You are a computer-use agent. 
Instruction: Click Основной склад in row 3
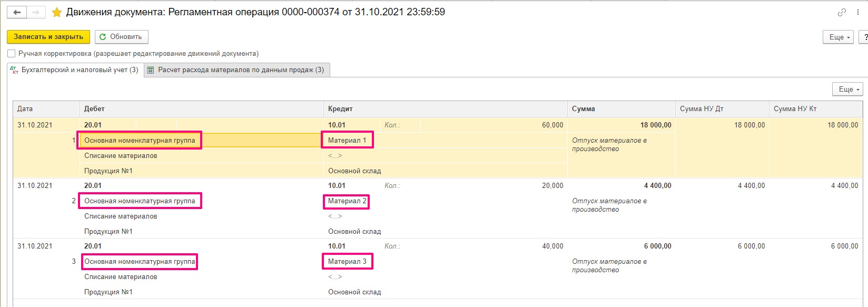pyautogui.click(x=354, y=292)
